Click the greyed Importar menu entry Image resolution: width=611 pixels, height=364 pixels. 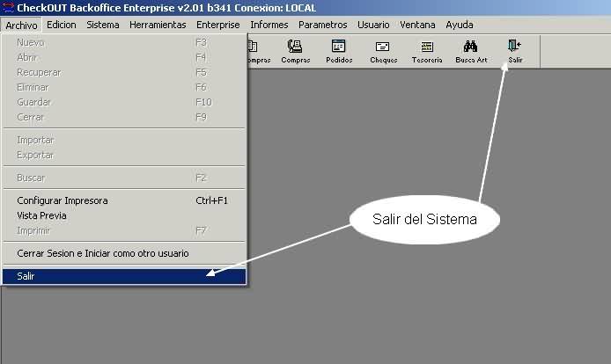124,140
